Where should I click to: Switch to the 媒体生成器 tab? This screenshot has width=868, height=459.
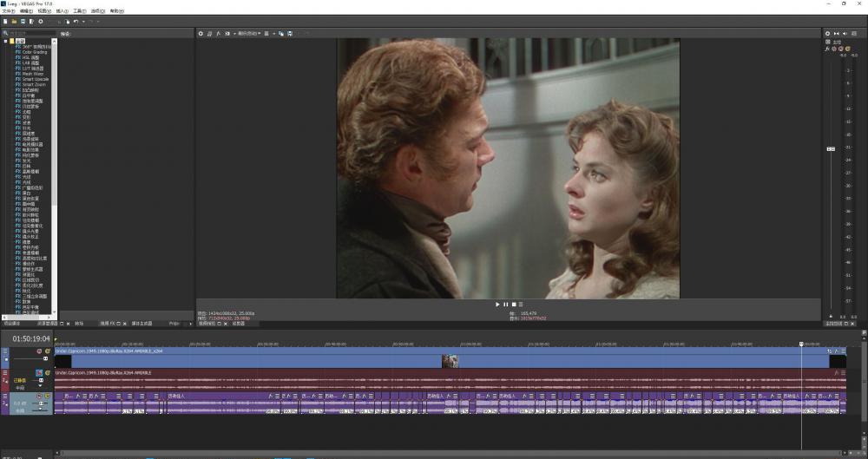click(141, 324)
